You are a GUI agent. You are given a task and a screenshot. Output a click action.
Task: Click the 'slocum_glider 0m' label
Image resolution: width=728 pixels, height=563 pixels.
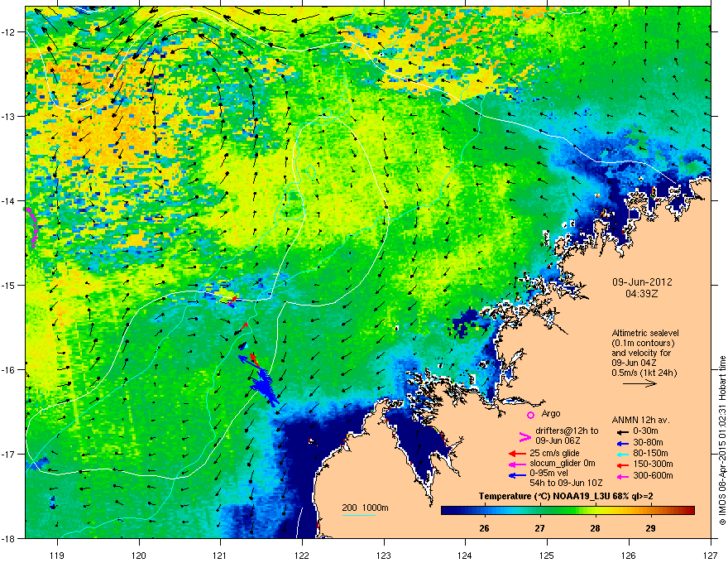click(563, 464)
